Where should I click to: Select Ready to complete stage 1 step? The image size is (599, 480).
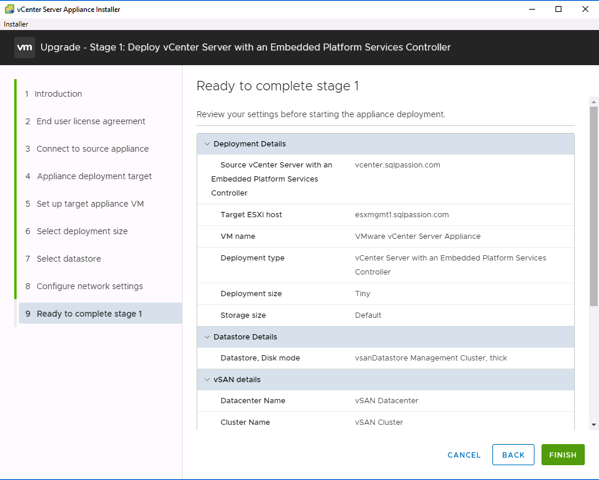coord(100,314)
